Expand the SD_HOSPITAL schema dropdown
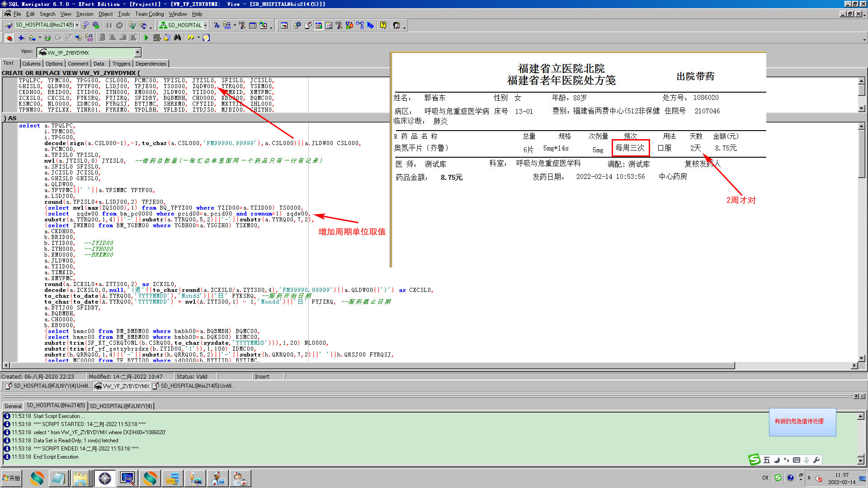 (205, 25)
